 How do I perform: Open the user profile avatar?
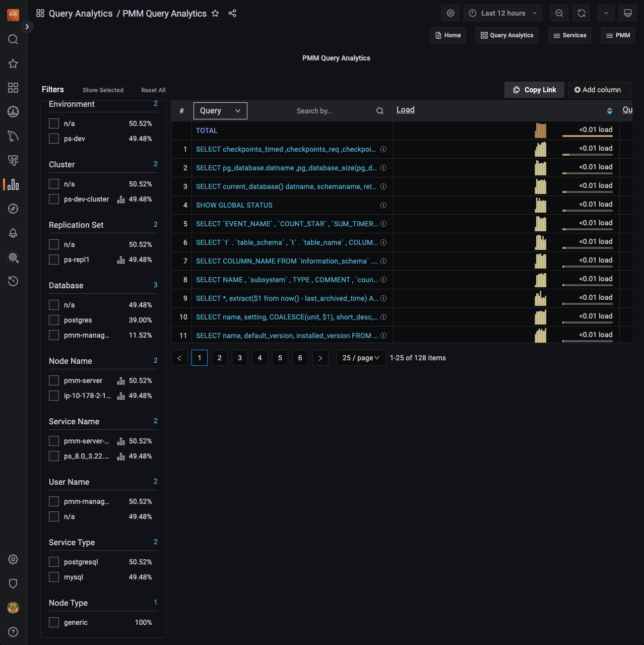pos(13,608)
